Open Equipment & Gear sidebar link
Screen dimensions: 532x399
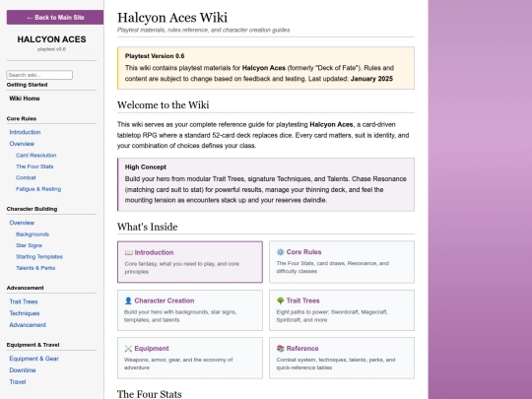[33, 359]
